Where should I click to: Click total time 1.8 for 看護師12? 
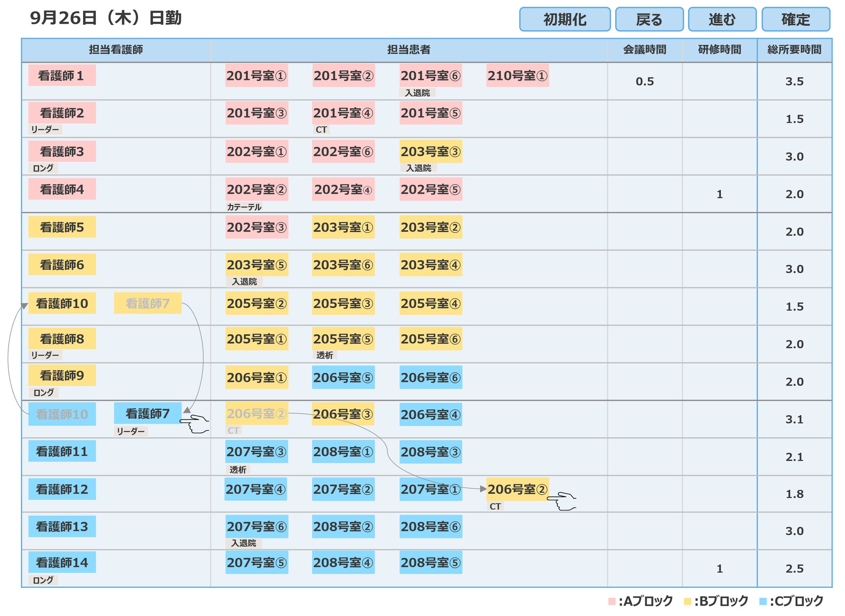tap(794, 494)
